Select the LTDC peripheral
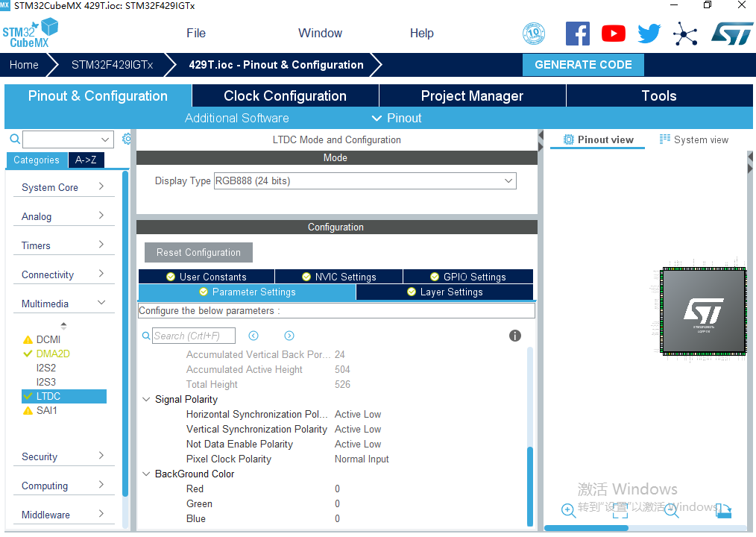 pos(64,396)
